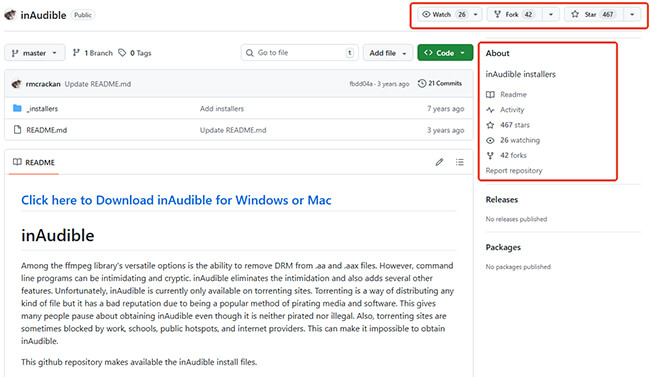Open rmcrackan author profile link
This screenshot has width=650, height=377.
[x=43, y=84]
